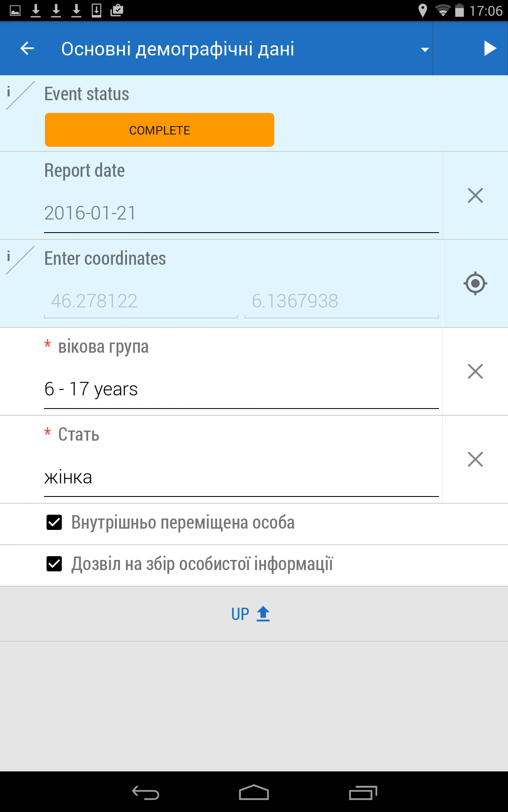Tap the back arrow in header
Image resolution: width=508 pixels, height=812 pixels.
click(x=28, y=49)
